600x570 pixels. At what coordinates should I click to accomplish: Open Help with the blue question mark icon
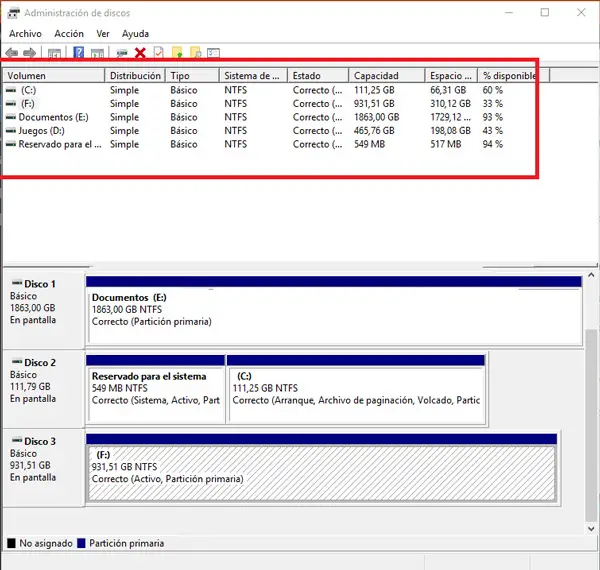pos(78,52)
